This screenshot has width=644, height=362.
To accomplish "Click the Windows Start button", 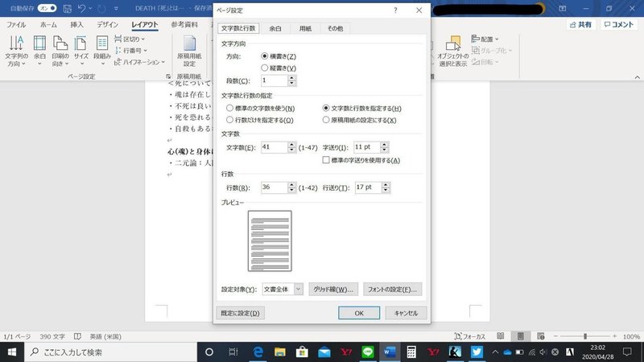I will pyautogui.click(x=12, y=352).
